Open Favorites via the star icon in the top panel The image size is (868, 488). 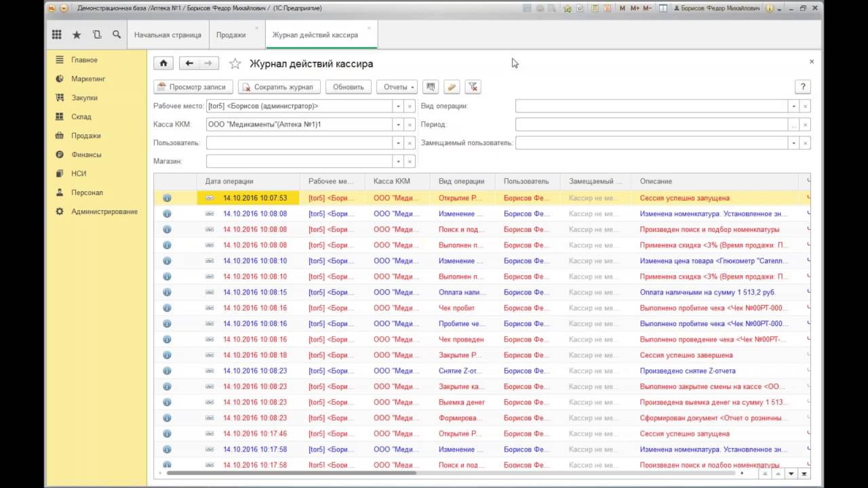tap(77, 35)
